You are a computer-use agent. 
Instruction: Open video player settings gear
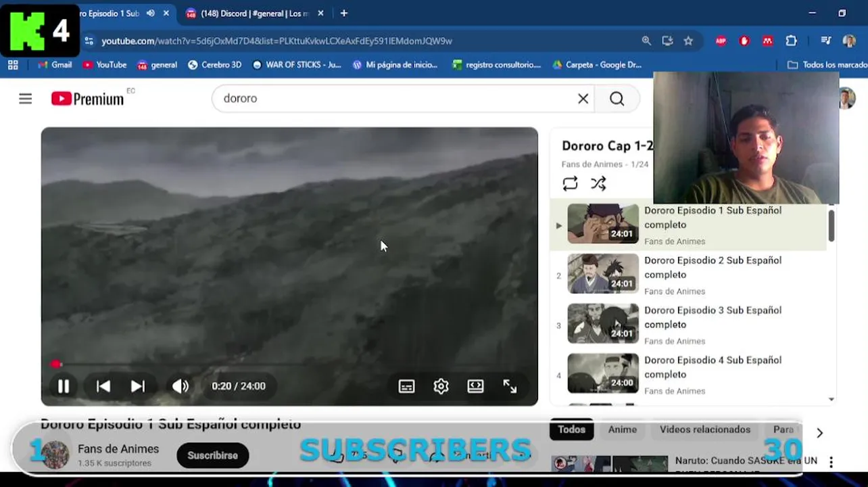tap(441, 386)
